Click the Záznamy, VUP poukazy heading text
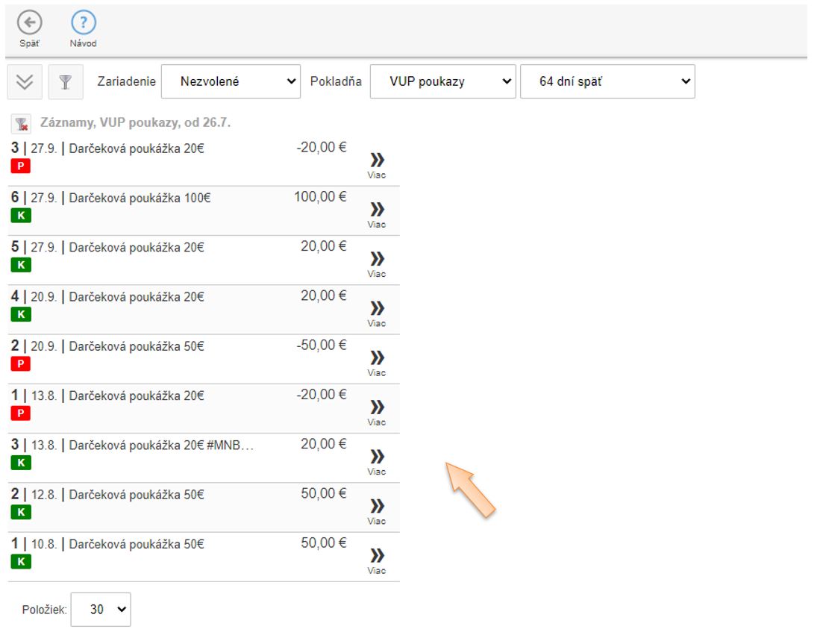Viewport: 823px width, 644px height. pos(135,123)
